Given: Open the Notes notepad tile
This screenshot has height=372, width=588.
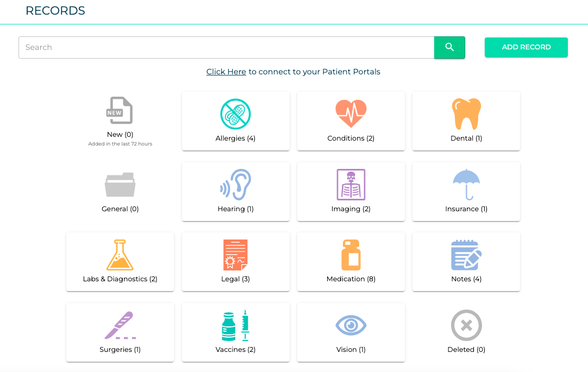Looking at the screenshot, I should click(466, 262).
